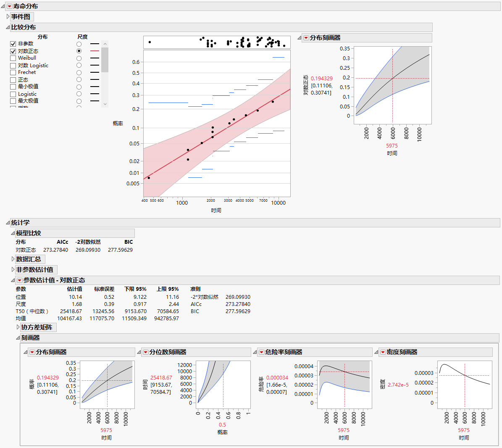Image resolution: width=502 pixels, height=448 pixels.
Task: Open the red triangle menu for 寿命分布
Action: (x=9, y=6)
